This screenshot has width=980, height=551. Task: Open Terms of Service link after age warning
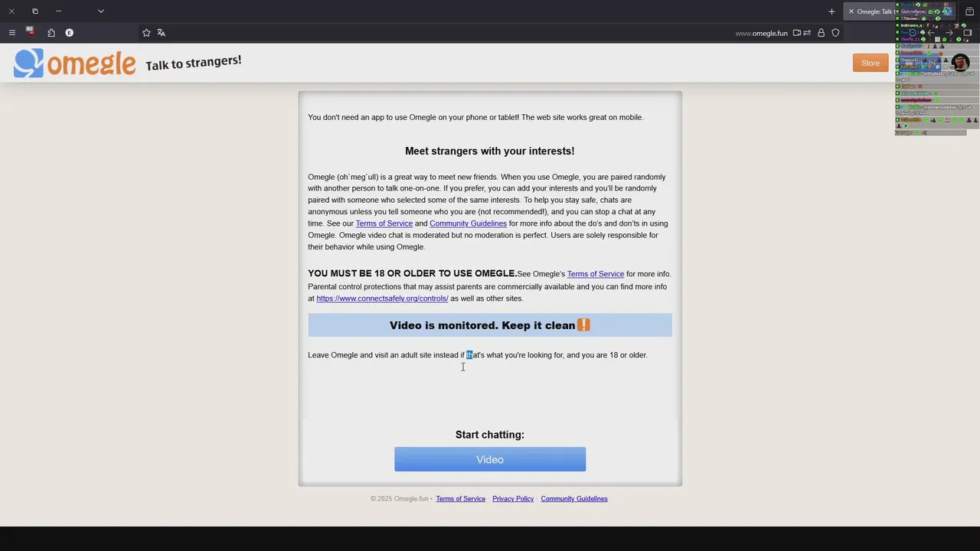pyautogui.click(x=596, y=274)
